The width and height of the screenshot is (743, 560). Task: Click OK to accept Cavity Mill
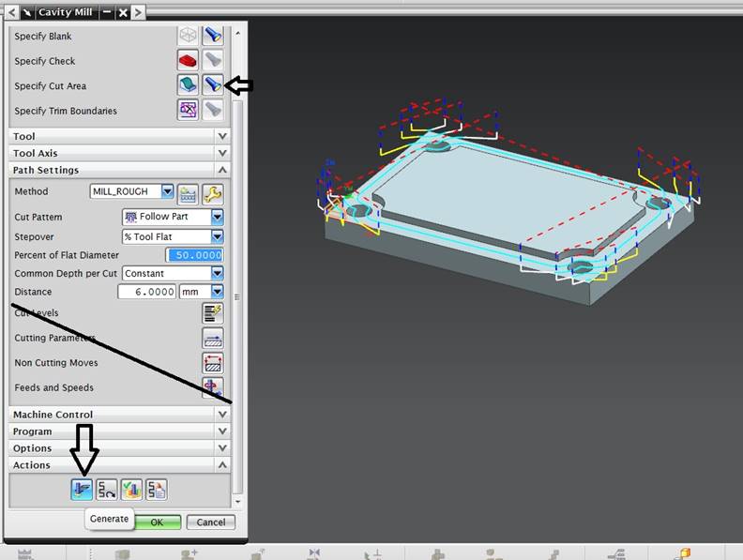tap(158, 522)
